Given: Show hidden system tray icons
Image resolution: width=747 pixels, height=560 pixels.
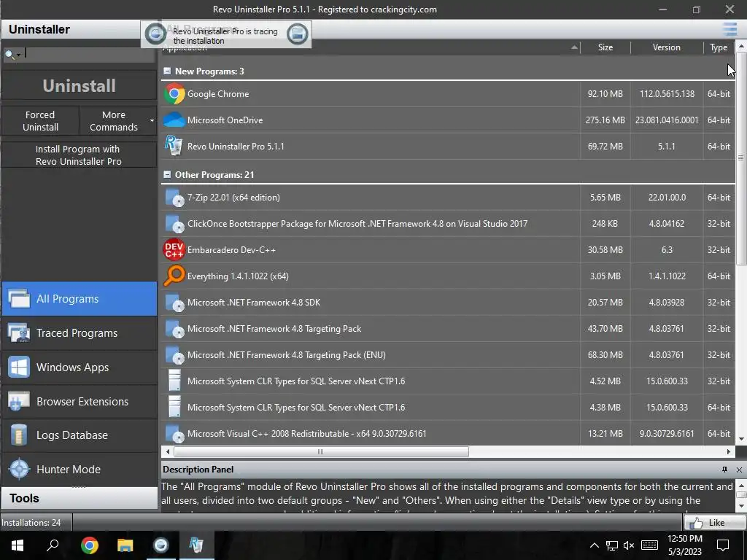Looking at the screenshot, I should 594,545.
